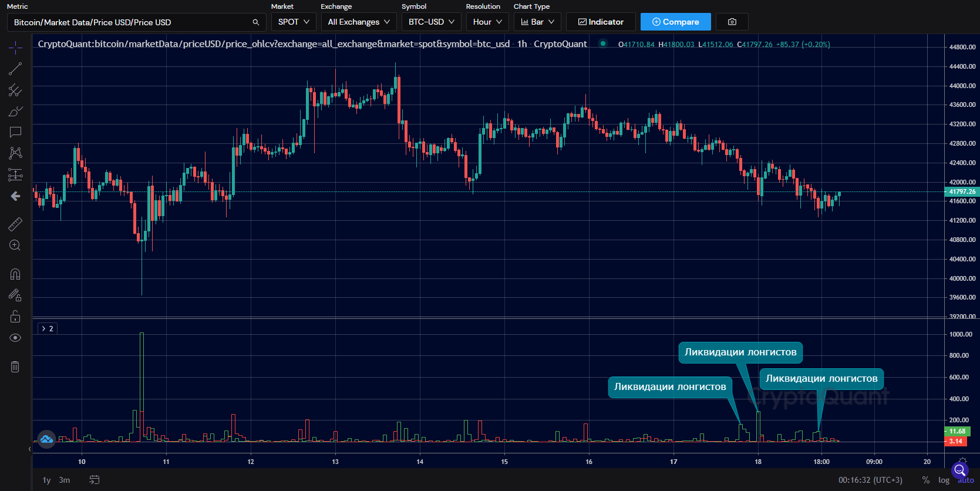Open the go to date calendar
The image size is (980, 491).
(94, 480)
